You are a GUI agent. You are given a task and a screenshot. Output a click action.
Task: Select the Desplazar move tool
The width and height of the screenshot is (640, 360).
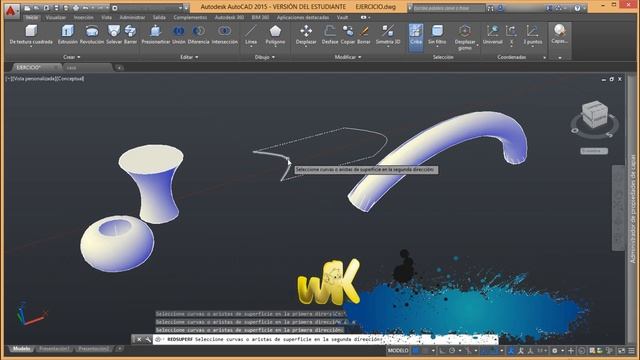pyautogui.click(x=306, y=34)
